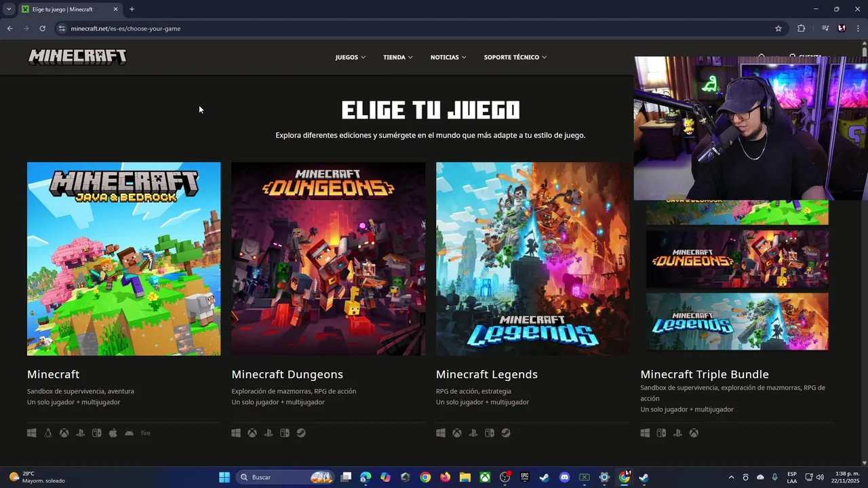Screen dimensions: 868x488
Task: Select the Minecraft Legends cover image
Action: click(x=533, y=258)
